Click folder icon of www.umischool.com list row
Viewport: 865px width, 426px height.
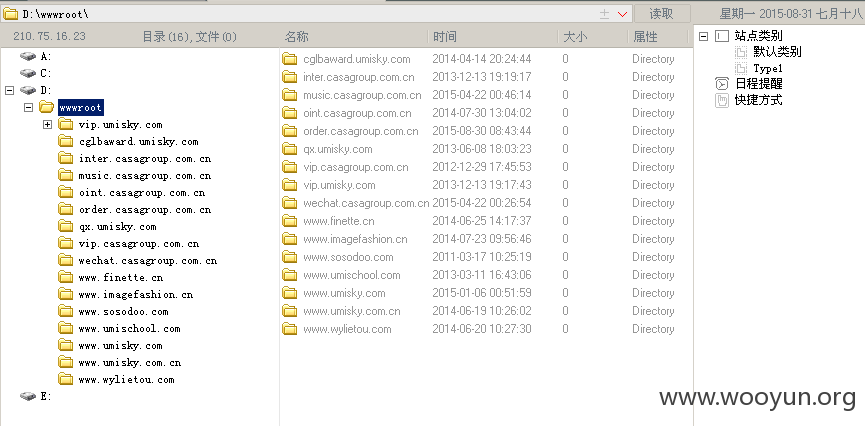click(290, 275)
